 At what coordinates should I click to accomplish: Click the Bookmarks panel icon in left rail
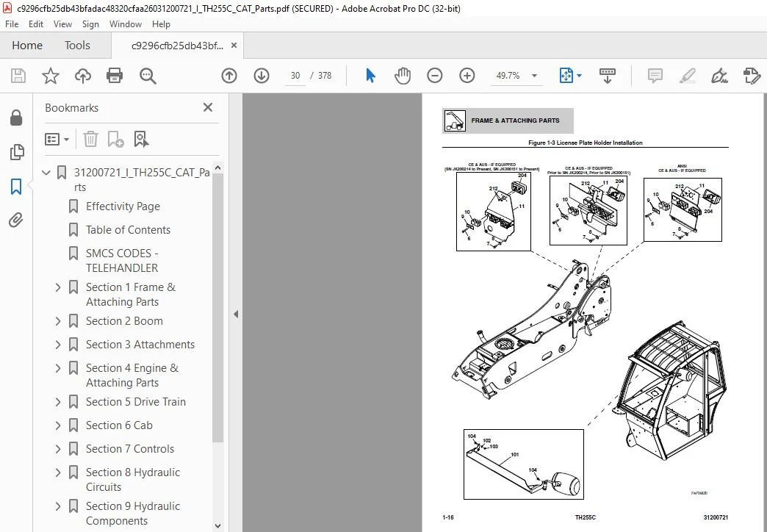(16, 187)
